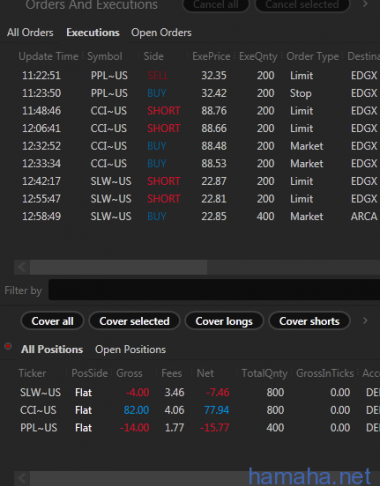Image resolution: width=380 pixels, height=486 pixels.
Task: Click left arrow of positions horizontal scrollbar
Action: (x=22, y=478)
